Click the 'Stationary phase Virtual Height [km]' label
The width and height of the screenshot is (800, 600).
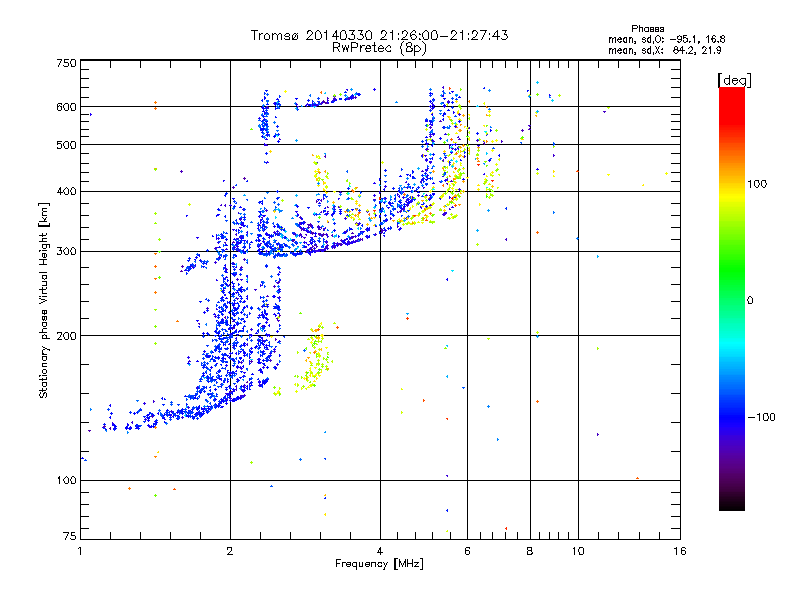(x=43, y=301)
